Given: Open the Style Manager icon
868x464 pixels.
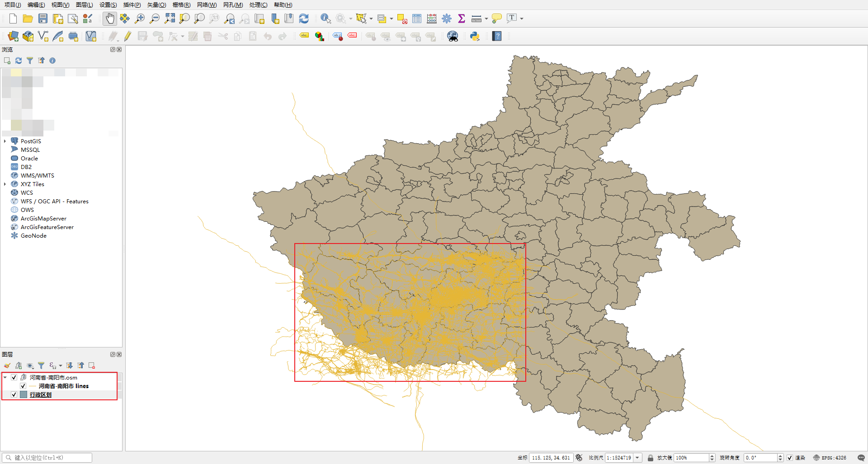Looking at the screenshot, I should [88, 19].
